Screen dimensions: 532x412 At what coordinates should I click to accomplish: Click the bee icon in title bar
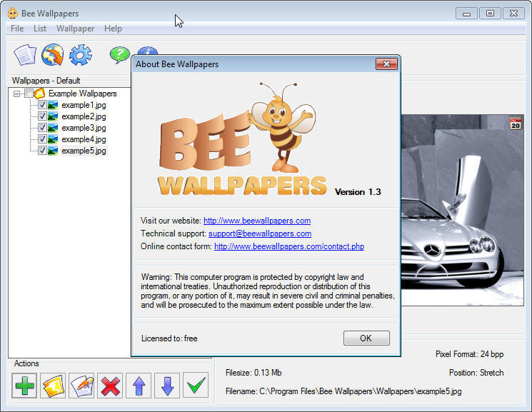click(13, 14)
